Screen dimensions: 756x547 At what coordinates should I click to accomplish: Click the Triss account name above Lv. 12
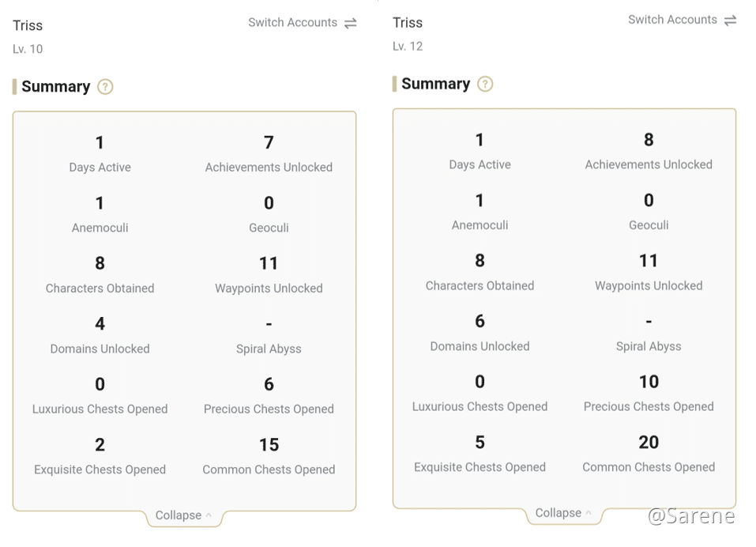408,23
